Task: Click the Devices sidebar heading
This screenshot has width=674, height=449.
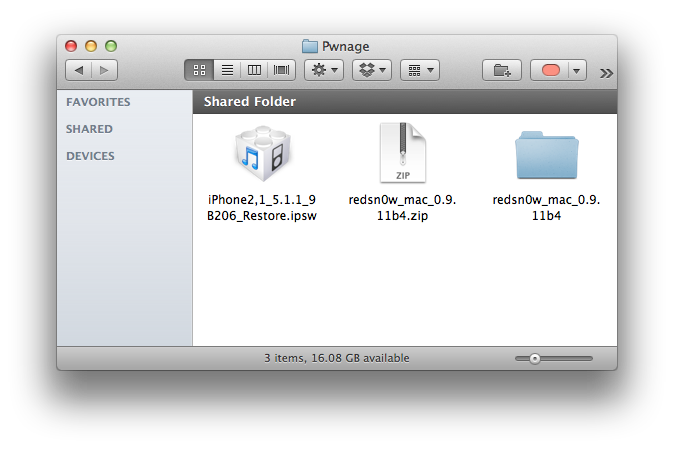Action: [x=90, y=156]
